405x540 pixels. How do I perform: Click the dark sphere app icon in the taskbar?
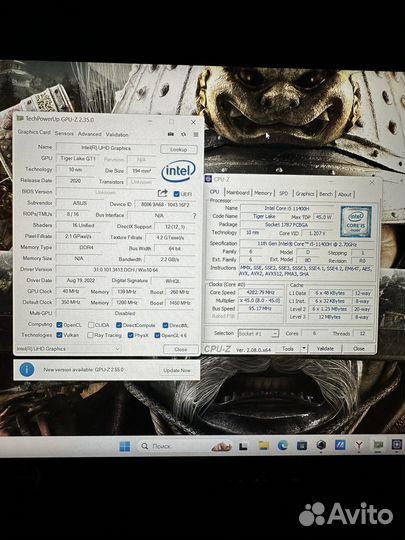click(x=321, y=445)
